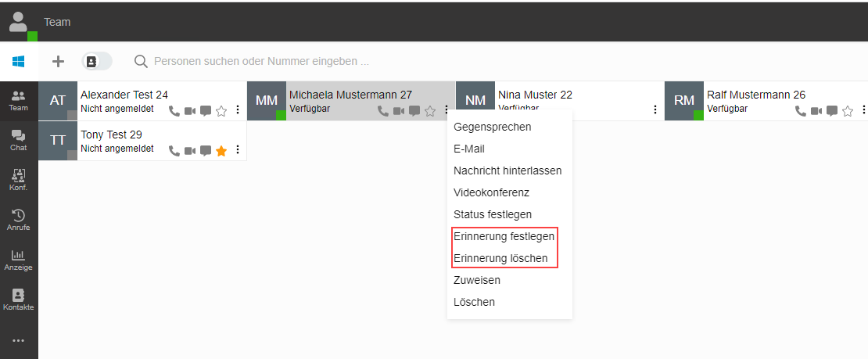
Task: Open the user profile avatar icon
Action: [20, 22]
